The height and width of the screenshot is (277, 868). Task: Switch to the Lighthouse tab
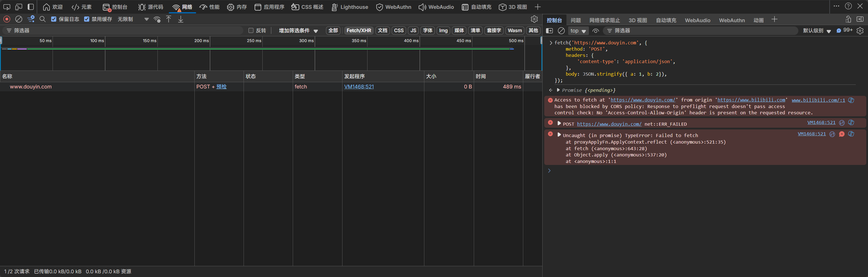[350, 7]
